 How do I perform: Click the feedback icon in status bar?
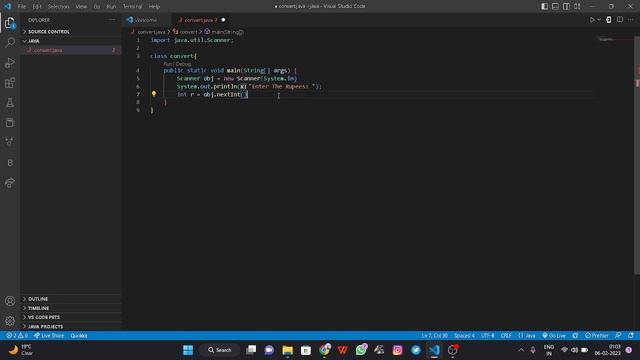click(618, 336)
